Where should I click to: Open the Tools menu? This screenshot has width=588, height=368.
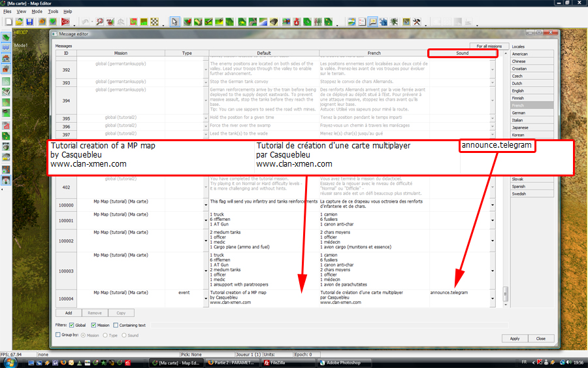tap(53, 12)
